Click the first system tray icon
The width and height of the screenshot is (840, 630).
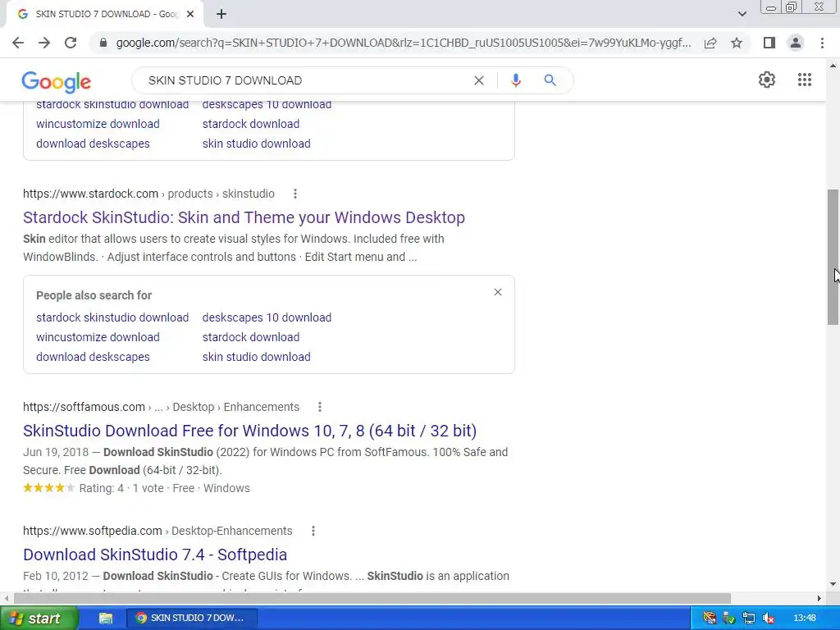click(x=710, y=619)
